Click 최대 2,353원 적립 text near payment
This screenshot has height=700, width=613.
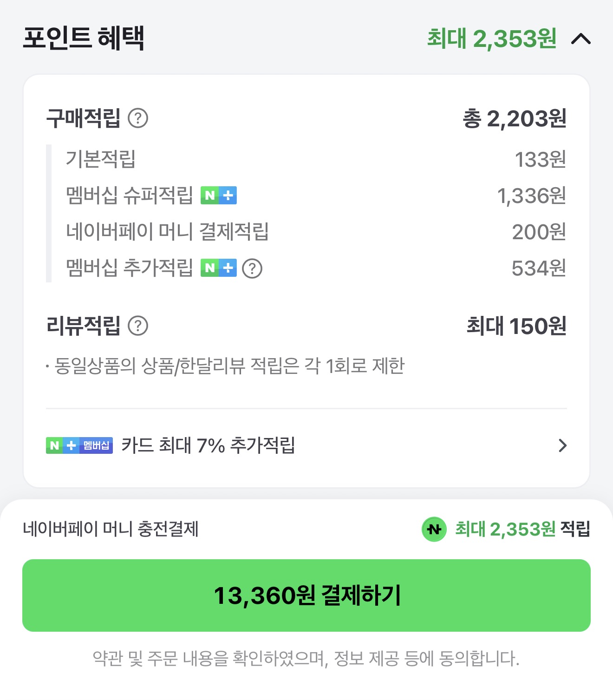click(522, 529)
